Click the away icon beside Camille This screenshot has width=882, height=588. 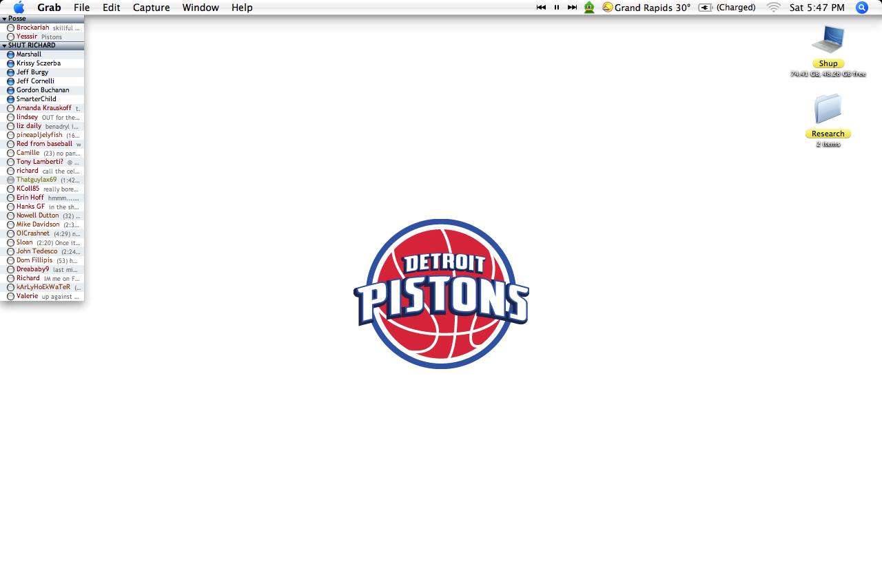click(x=10, y=153)
